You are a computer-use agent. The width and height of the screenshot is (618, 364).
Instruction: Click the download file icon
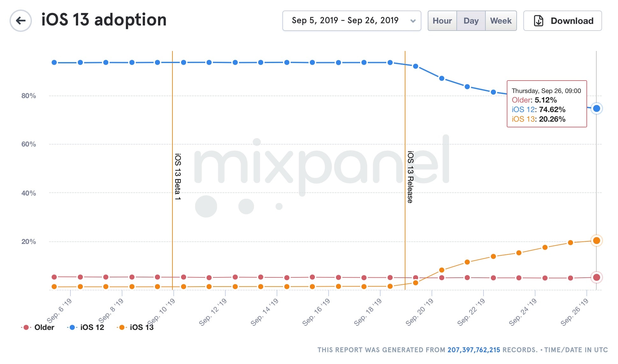(538, 21)
